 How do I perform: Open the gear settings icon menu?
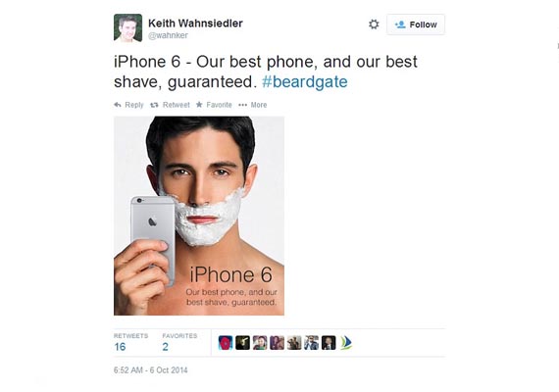click(374, 24)
